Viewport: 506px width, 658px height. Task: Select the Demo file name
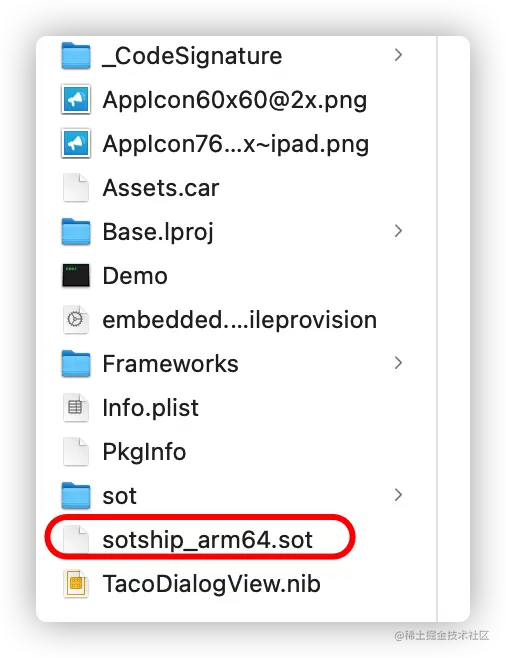click(135, 276)
